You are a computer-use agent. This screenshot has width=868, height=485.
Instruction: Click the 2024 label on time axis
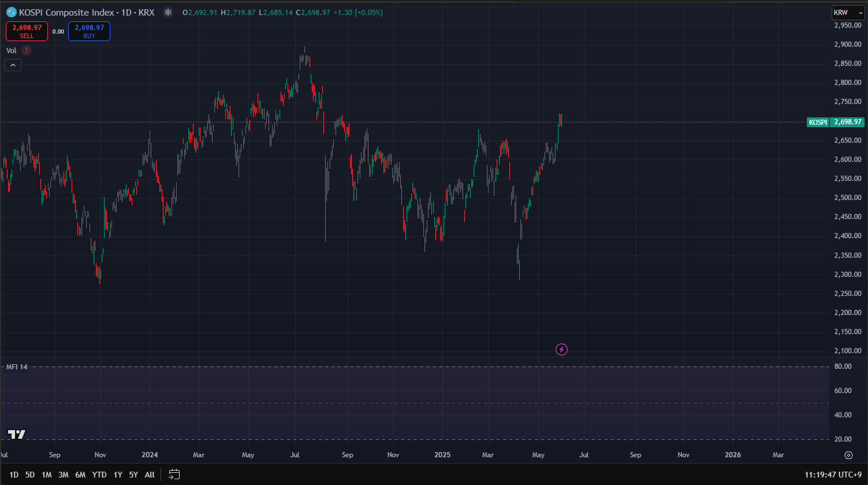point(150,455)
